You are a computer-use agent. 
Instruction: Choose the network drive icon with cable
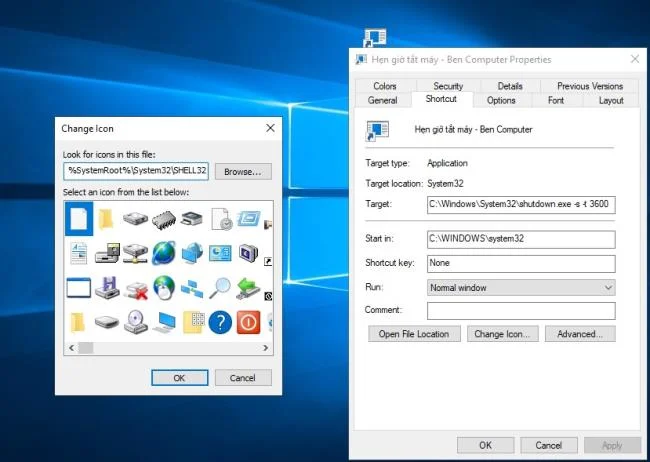[135, 253]
